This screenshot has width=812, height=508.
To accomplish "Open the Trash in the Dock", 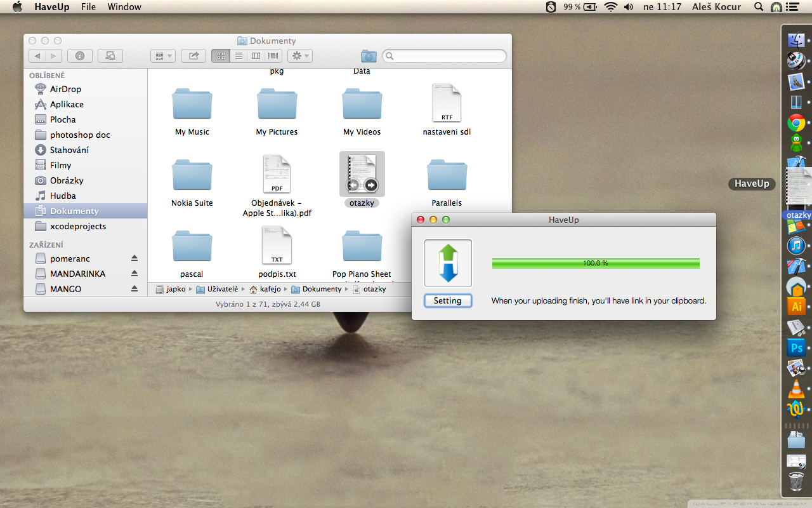I will point(796,481).
